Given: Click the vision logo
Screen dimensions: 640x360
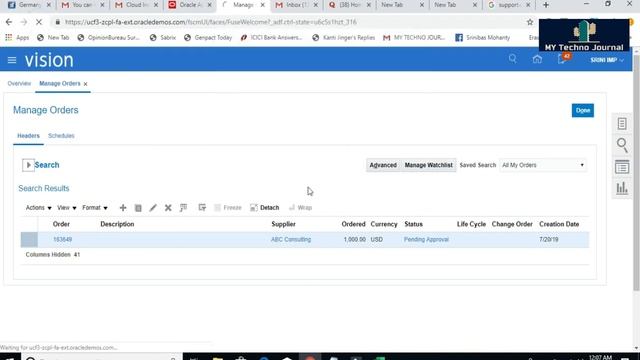Looking at the screenshot, I should coord(49,60).
